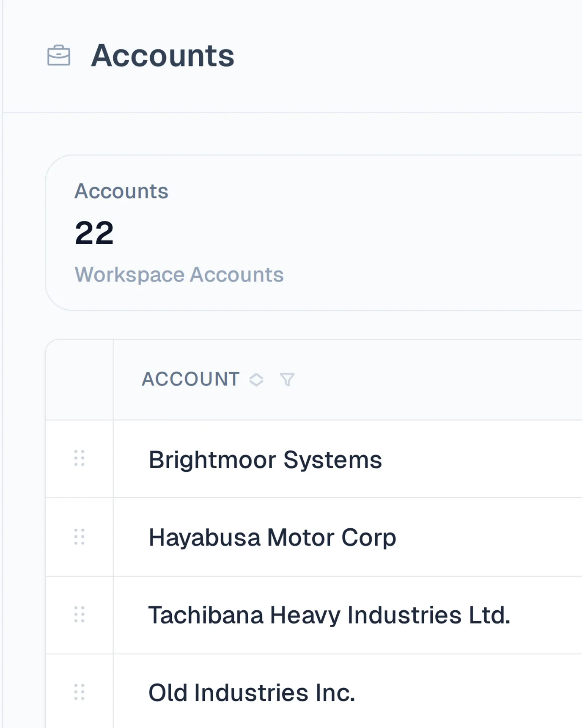
Task: Open the Brightmoor Systems account
Action: pyautogui.click(x=265, y=460)
